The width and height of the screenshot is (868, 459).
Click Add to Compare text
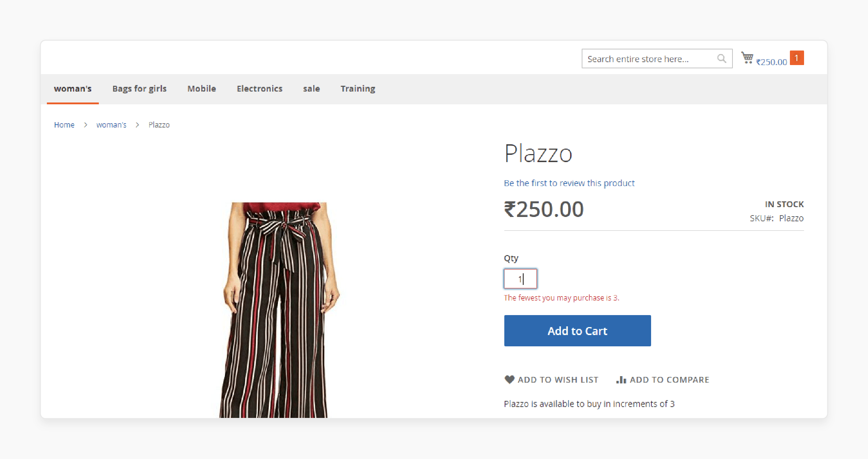pos(669,380)
